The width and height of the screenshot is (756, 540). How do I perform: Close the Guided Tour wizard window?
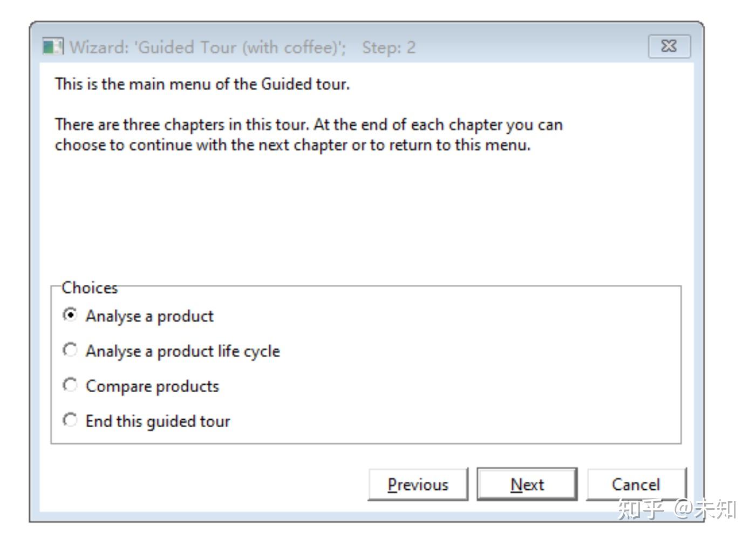coord(669,46)
